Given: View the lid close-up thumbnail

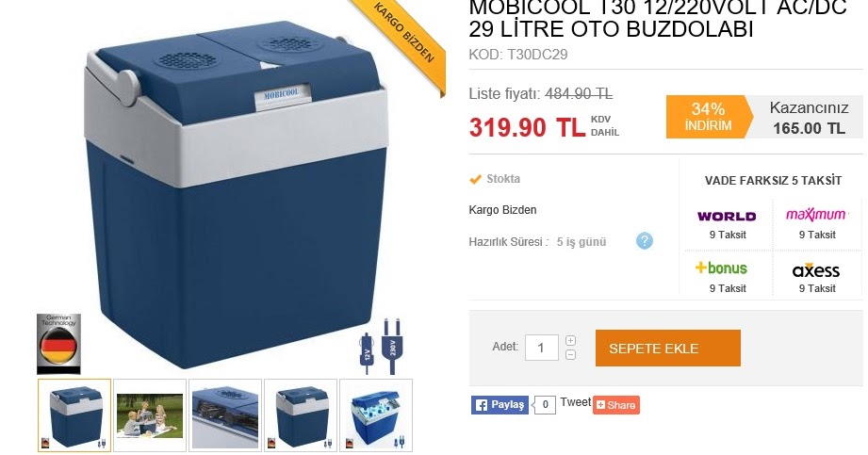Looking at the screenshot, I should tap(225, 415).
